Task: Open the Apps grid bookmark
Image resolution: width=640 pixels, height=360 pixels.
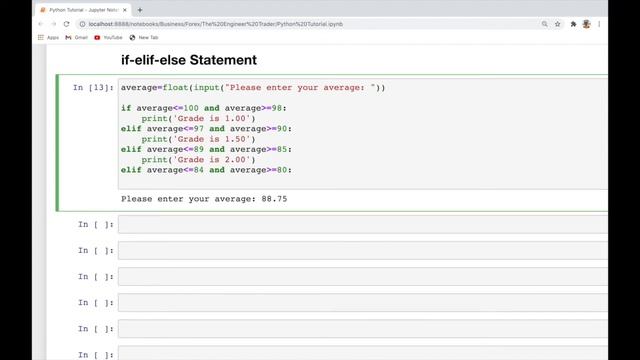Action: pos(49,37)
